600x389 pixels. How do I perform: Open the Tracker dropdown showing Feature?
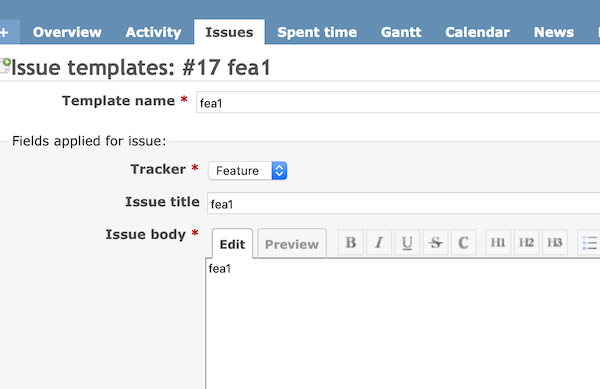tap(248, 171)
